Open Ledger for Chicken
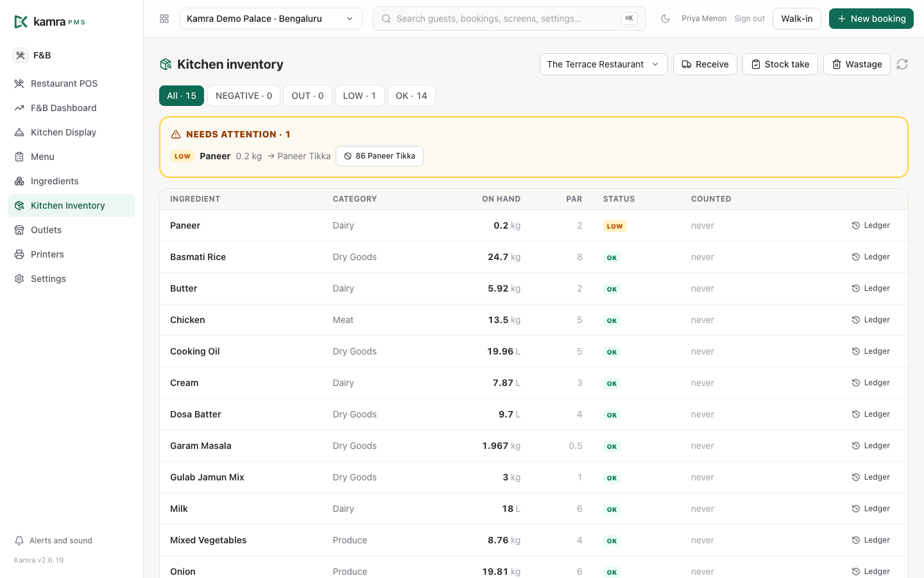The width and height of the screenshot is (924, 578). 871,320
